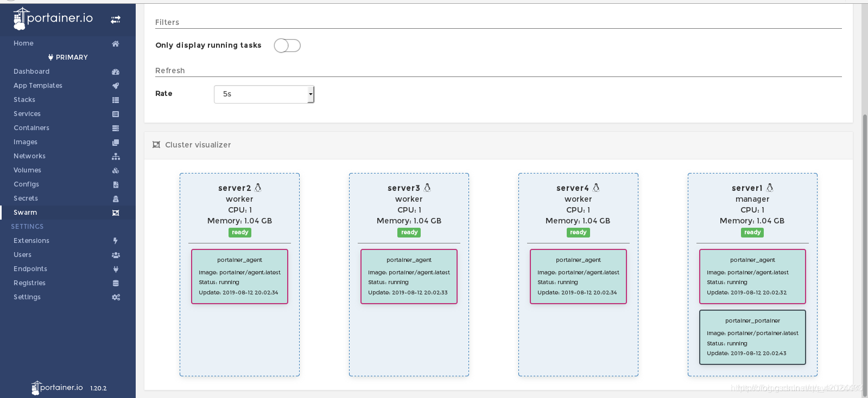Click the Configs file icon

click(x=116, y=184)
